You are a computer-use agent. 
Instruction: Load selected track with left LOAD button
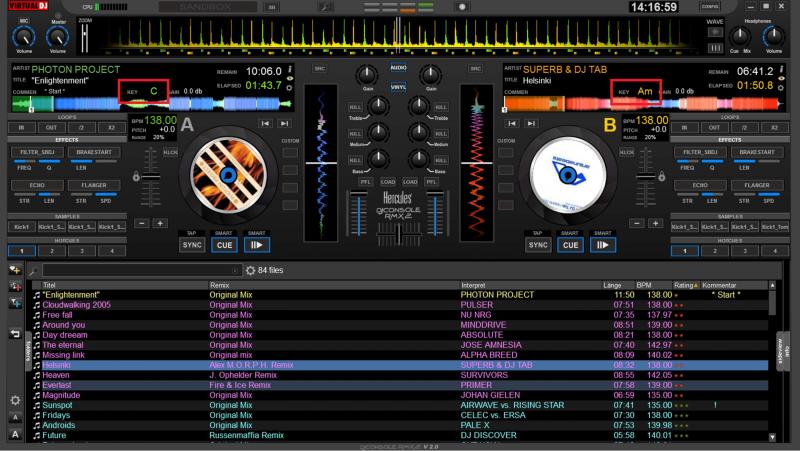388,182
